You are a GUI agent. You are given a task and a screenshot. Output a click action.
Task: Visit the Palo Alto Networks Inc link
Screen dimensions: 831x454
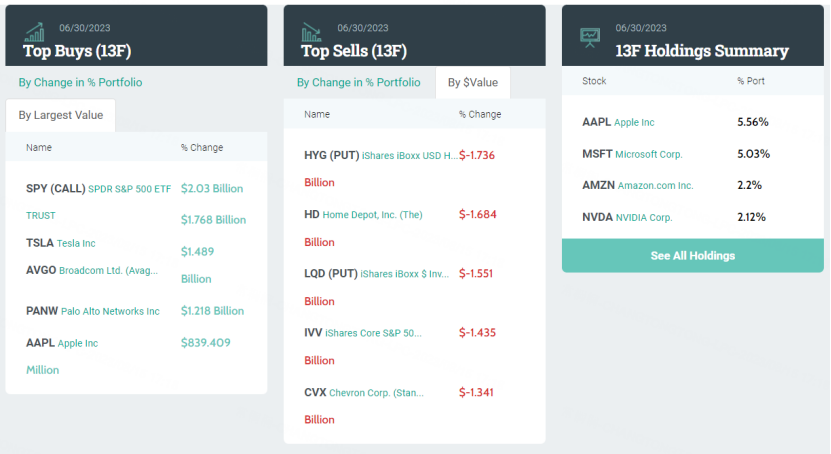click(x=110, y=311)
